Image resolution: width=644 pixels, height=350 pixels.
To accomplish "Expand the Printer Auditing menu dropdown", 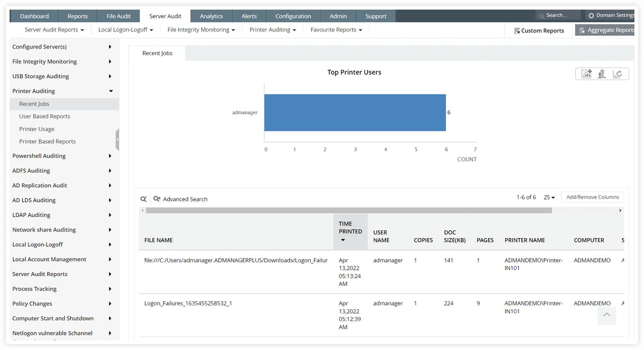I will click(272, 30).
